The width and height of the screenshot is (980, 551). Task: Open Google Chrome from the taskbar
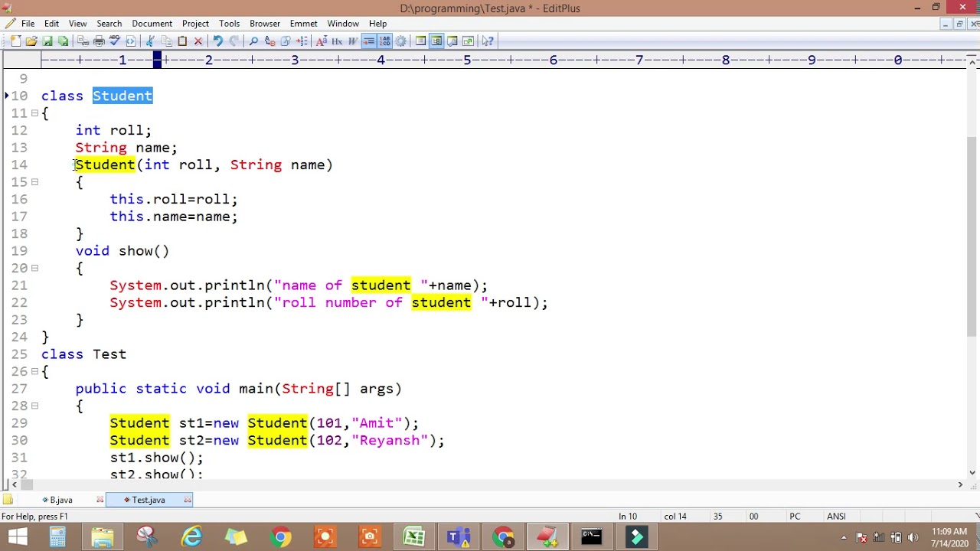(x=280, y=536)
